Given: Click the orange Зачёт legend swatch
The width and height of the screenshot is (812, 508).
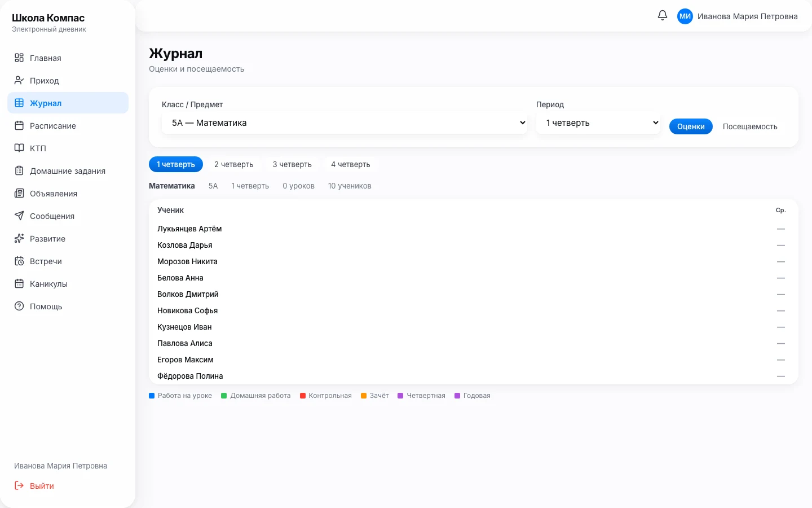Looking at the screenshot, I should coord(364,396).
